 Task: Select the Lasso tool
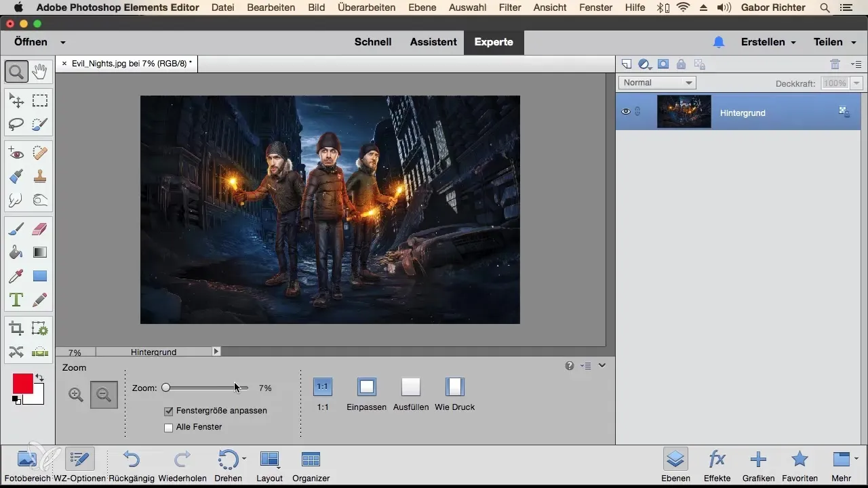(x=16, y=124)
